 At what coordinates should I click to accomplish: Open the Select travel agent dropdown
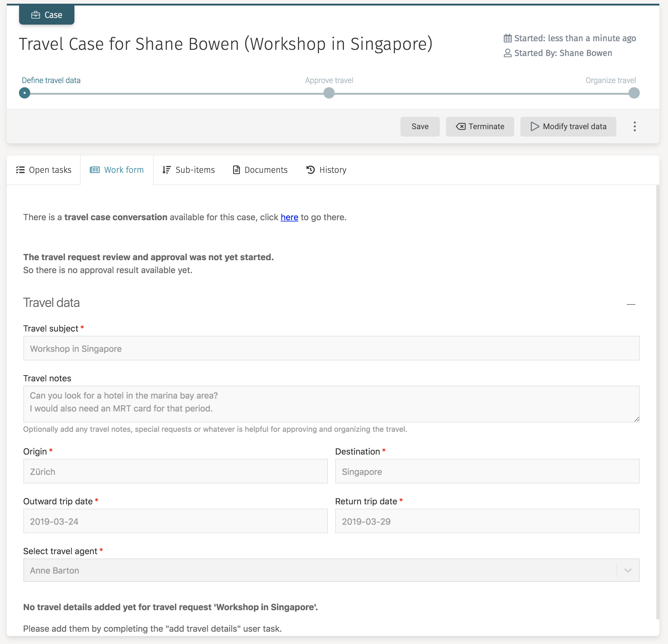click(628, 570)
